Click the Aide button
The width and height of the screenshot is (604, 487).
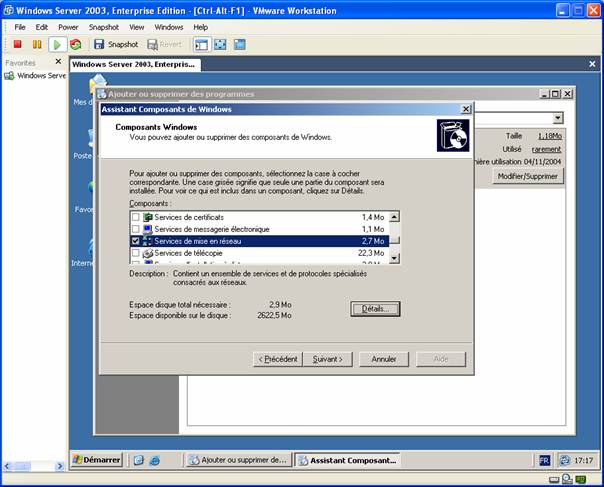441,359
